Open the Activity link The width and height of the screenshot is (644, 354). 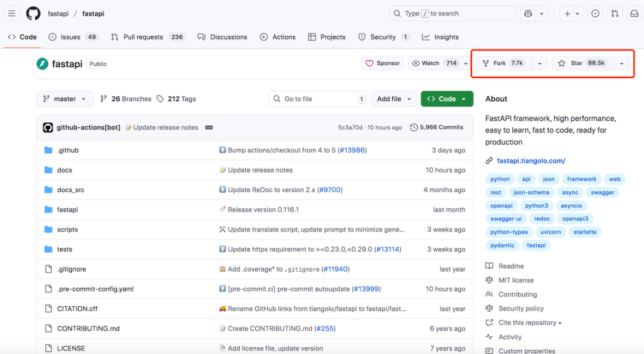tap(510, 337)
